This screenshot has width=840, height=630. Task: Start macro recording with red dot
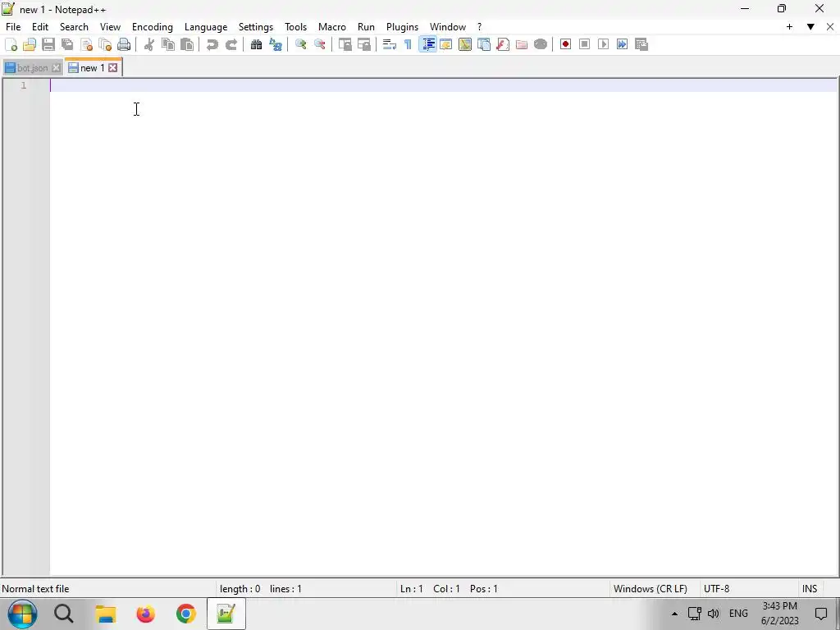[x=565, y=44]
